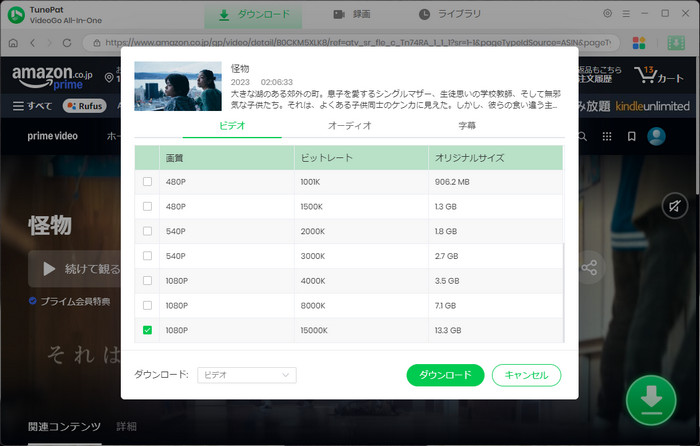Check the 1080P 8000K row checkbox
This screenshot has width=700, height=446.
tap(147, 305)
